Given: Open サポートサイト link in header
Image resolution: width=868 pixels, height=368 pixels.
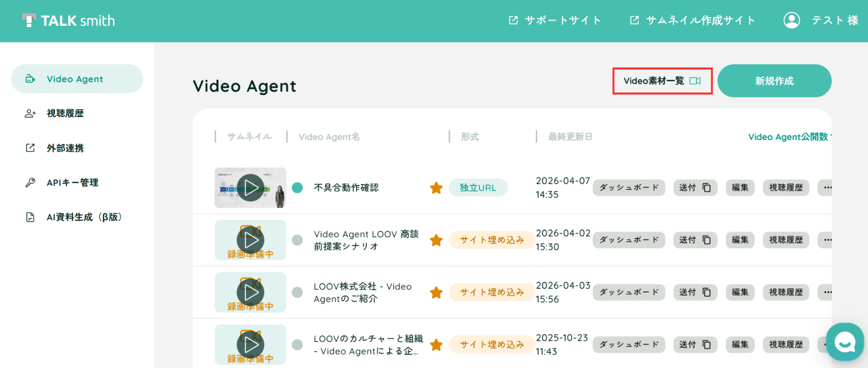Looking at the screenshot, I should click(x=555, y=20).
